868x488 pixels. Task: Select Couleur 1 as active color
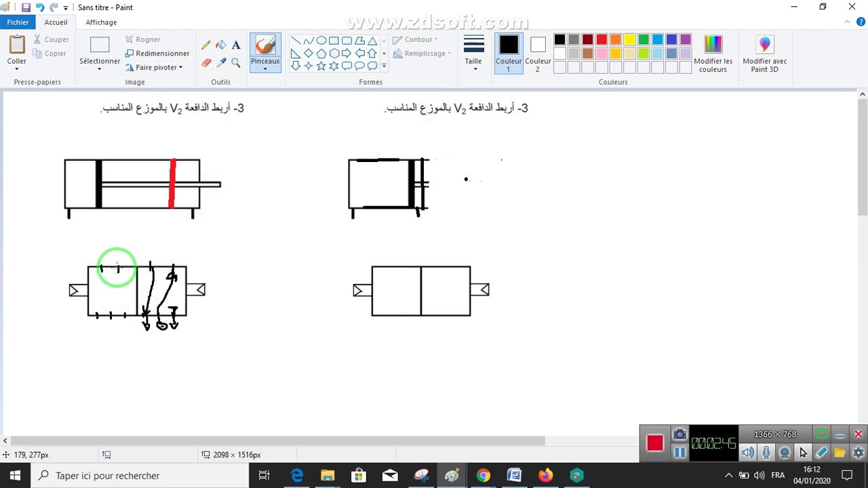click(509, 54)
